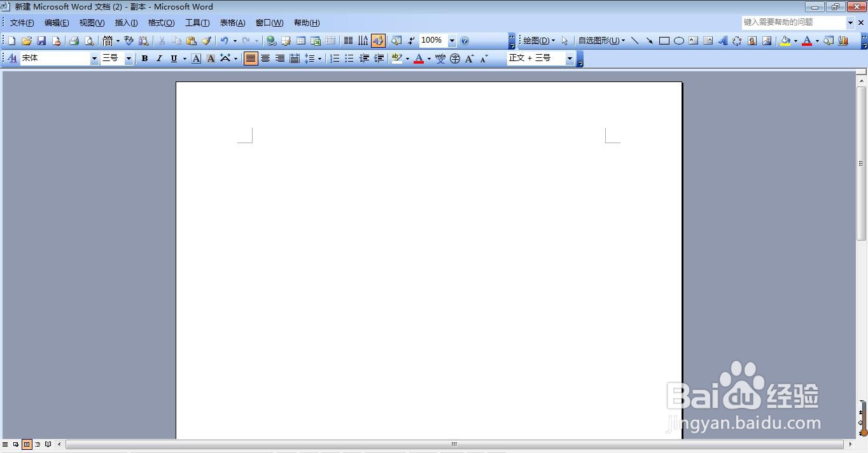Open the zoom percentage dropdown
868x453 pixels.
(x=452, y=41)
